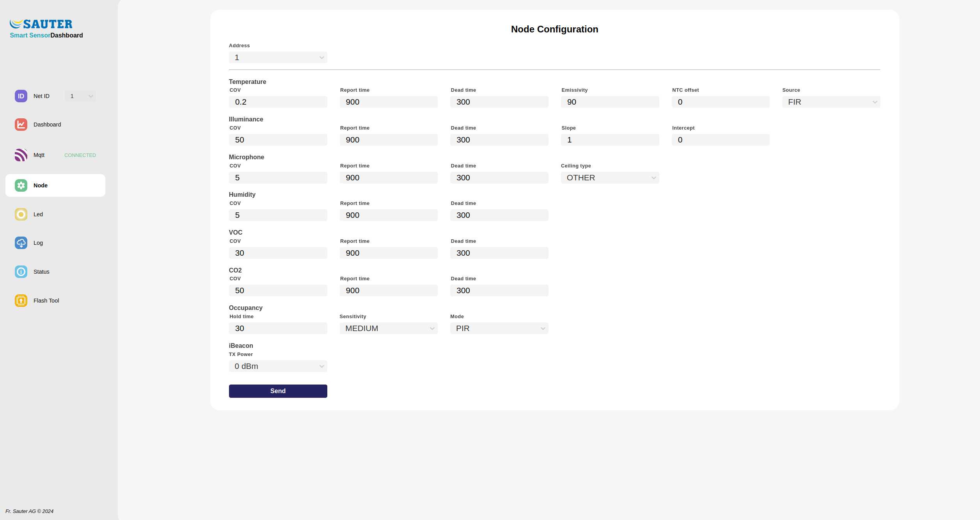Click the Temperature Emissivity input field
The image size is (980, 520).
(x=610, y=102)
